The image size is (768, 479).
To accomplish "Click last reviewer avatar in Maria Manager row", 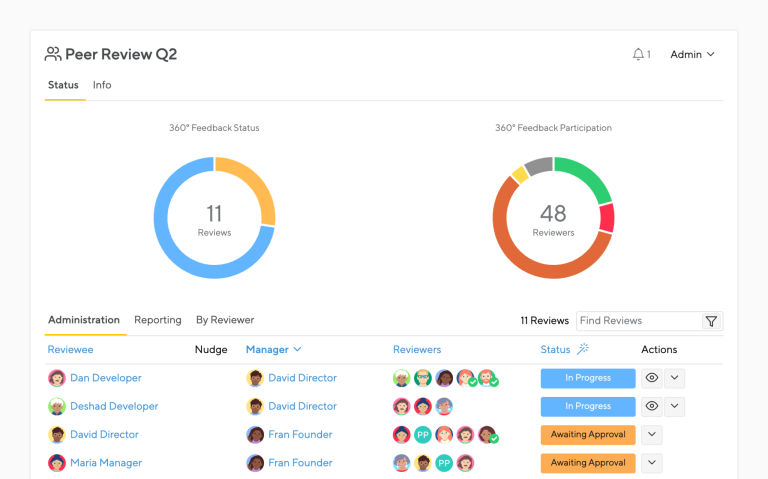I will pyautogui.click(x=465, y=463).
